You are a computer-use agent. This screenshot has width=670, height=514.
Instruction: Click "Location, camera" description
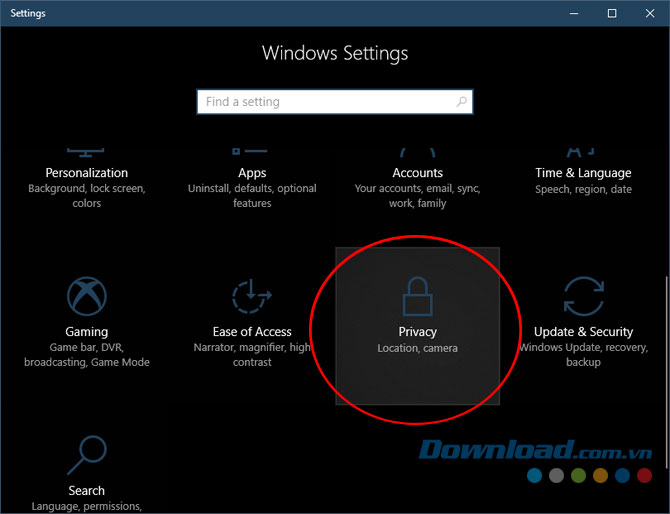tap(417, 348)
